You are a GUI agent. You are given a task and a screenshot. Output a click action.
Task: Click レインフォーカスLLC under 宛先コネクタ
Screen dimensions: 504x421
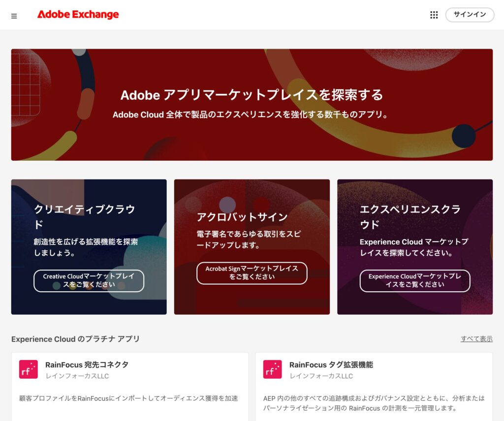(x=77, y=376)
